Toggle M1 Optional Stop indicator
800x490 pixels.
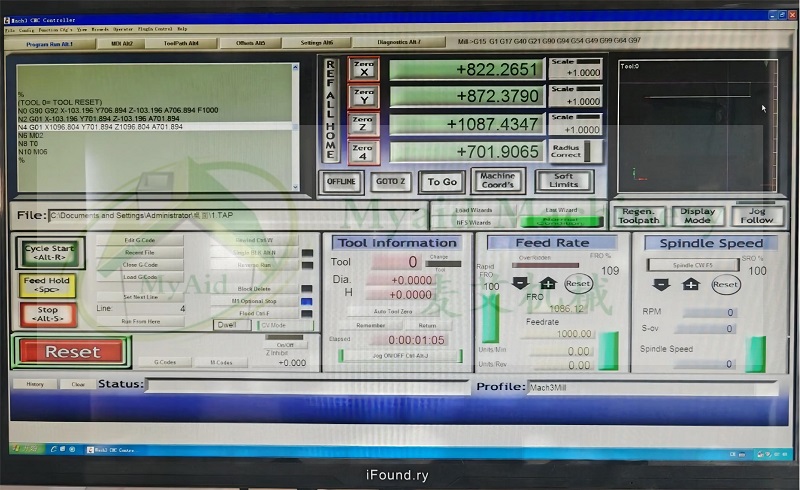[307, 302]
